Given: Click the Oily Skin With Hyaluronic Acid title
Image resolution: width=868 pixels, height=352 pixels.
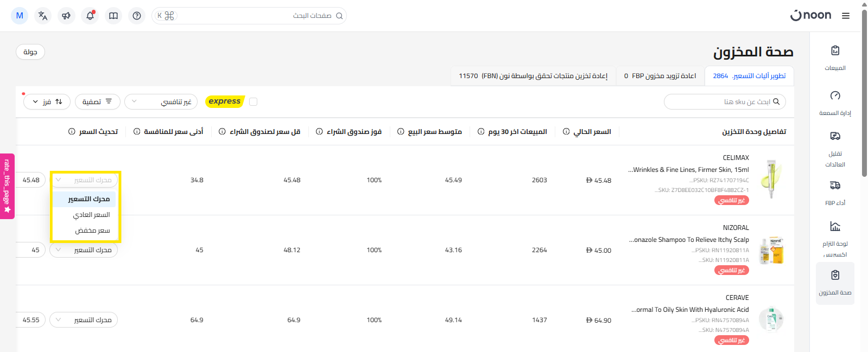Looking at the screenshot, I should pyautogui.click(x=690, y=310).
